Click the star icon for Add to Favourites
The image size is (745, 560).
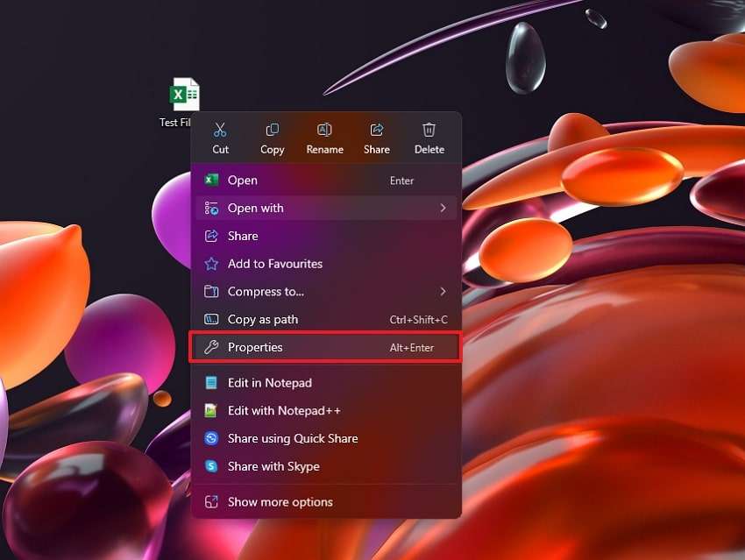tap(211, 264)
